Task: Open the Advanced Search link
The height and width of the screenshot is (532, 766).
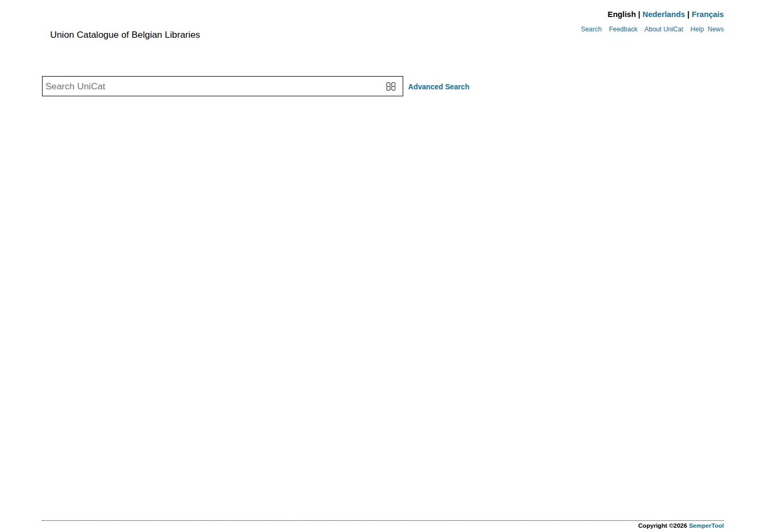Action: [x=438, y=87]
